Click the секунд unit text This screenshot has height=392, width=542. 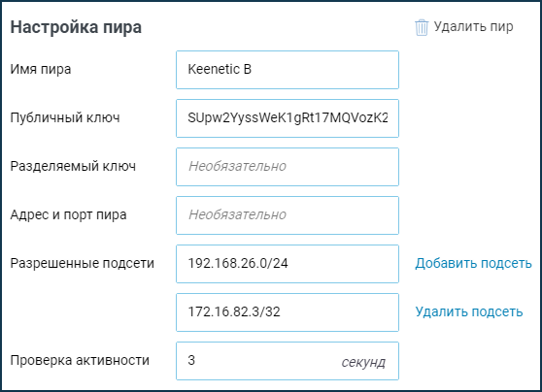point(363,362)
